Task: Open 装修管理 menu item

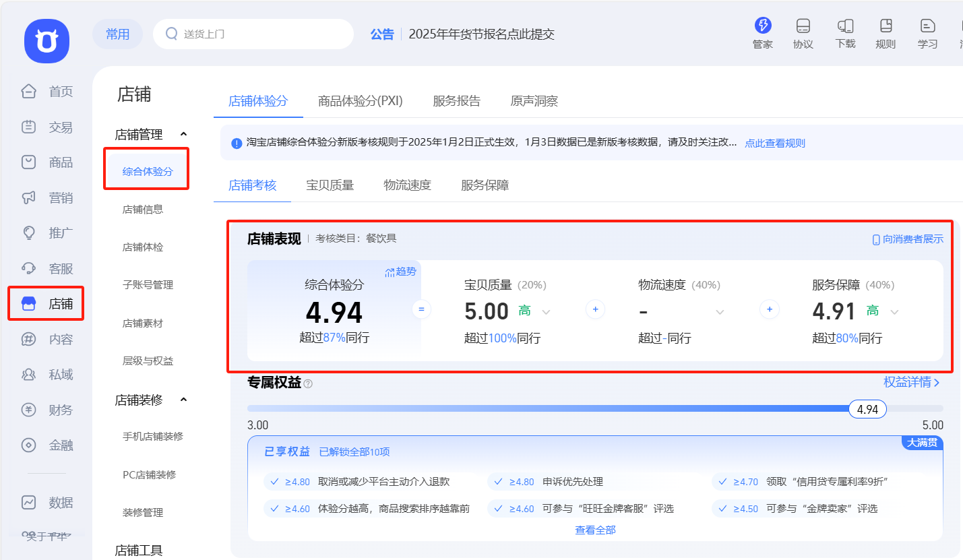Action: pos(143,512)
